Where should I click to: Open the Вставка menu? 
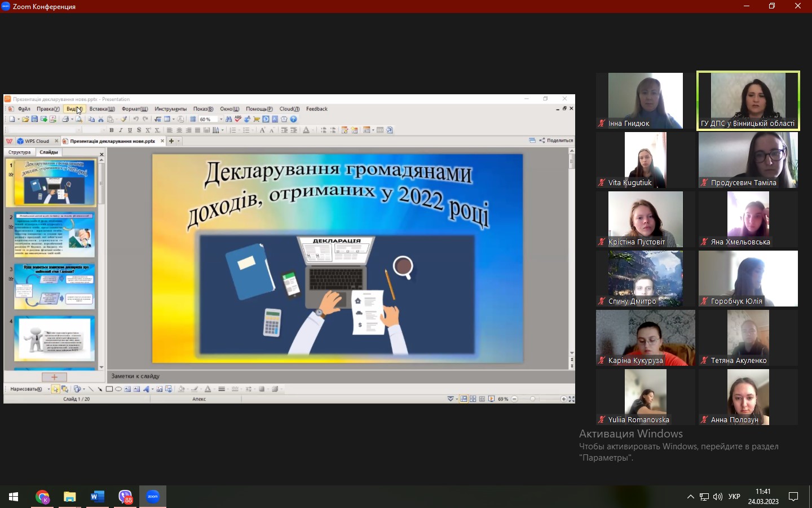pos(102,109)
